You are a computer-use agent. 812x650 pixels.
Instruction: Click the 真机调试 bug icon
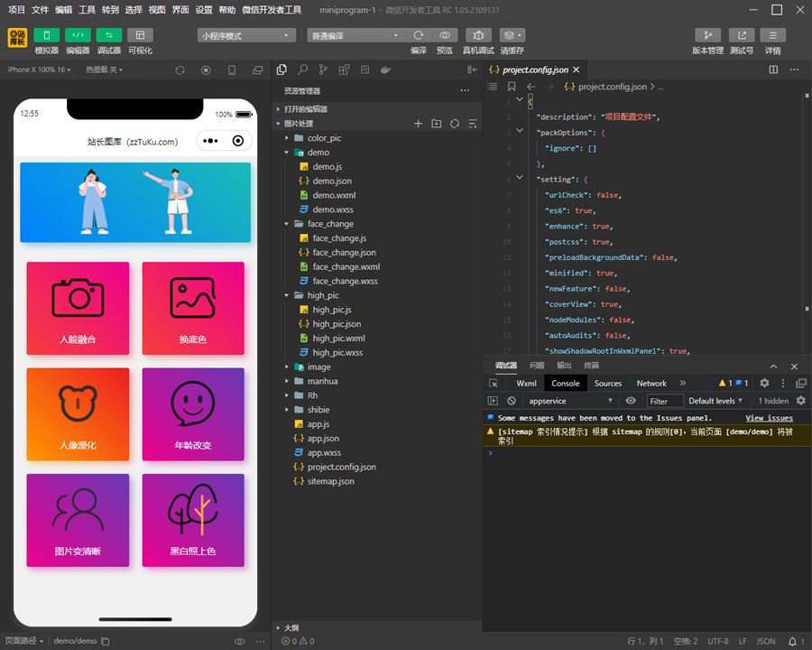pos(478,35)
